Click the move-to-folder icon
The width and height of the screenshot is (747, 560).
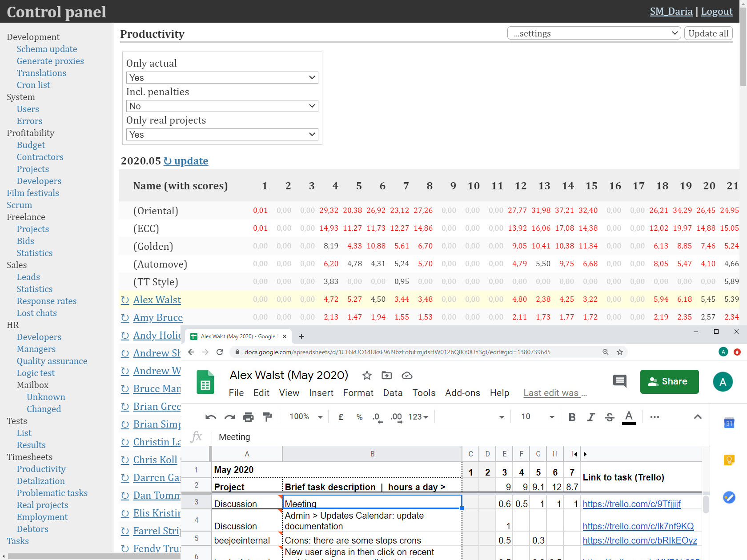click(x=387, y=376)
